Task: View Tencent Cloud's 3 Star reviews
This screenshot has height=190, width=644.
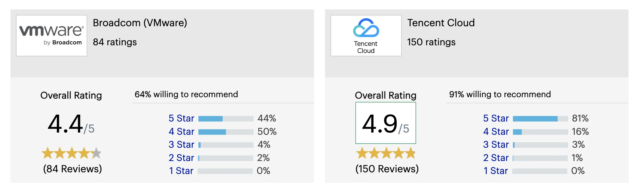Action: [496, 144]
